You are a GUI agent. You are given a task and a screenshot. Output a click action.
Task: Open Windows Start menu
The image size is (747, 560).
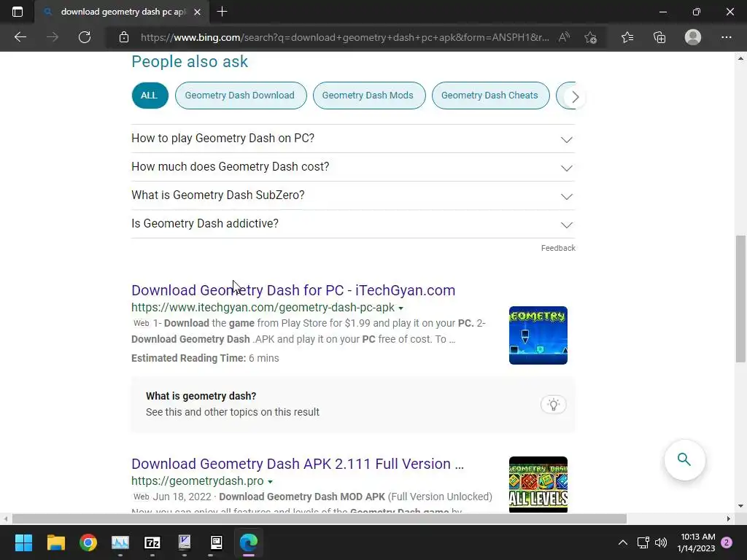pyautogui.click(x=23, y=542)
